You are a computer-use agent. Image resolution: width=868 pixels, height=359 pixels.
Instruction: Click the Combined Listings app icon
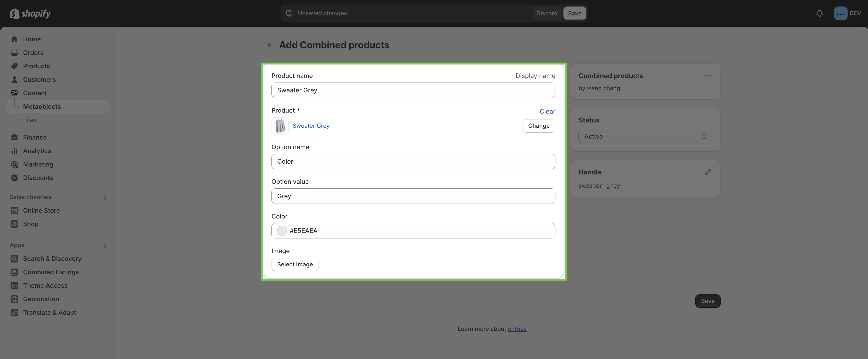tap(14, 272)
